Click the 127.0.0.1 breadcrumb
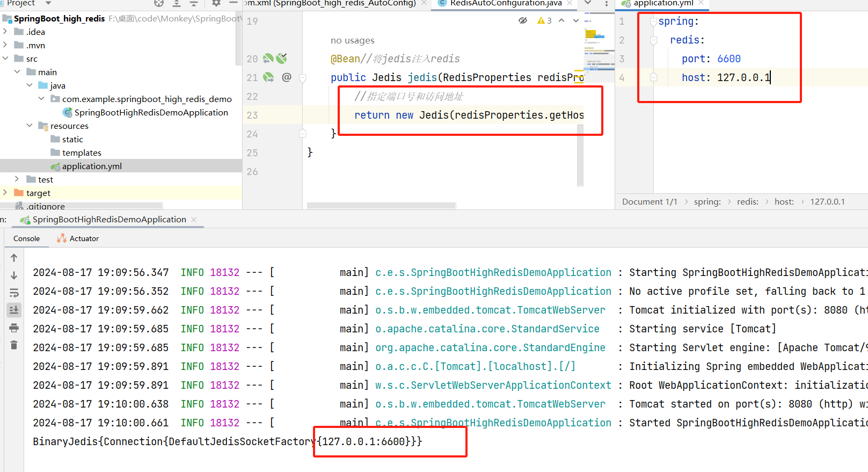 click(827, 202)
